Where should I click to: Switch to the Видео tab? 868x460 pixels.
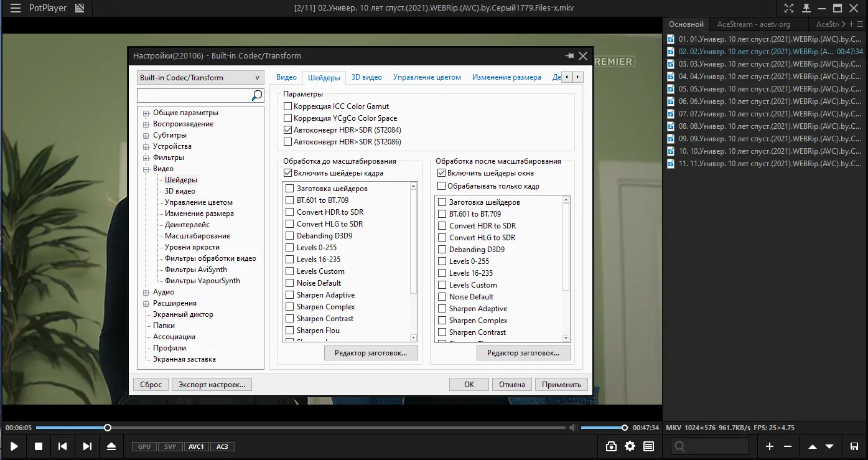(x=286, y=77)
